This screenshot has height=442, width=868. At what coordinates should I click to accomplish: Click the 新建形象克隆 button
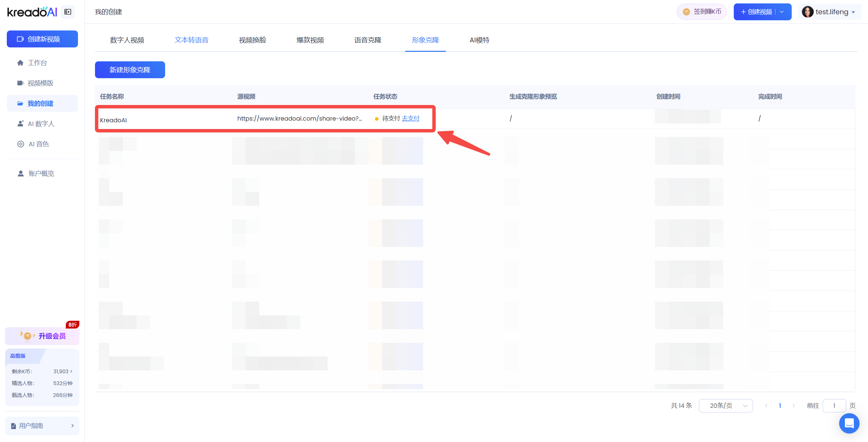[130, 70]
